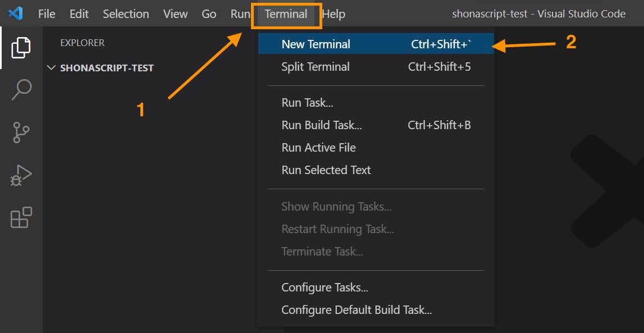Open the Help menu
Screen dimensions: 644x333
pyautogui.click(x=334, y=14)
